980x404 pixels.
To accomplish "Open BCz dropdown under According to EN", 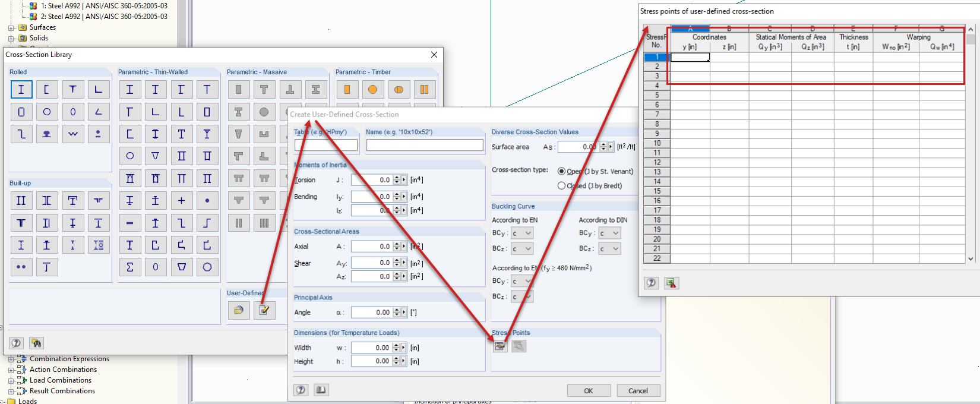I will coord(522,249).
